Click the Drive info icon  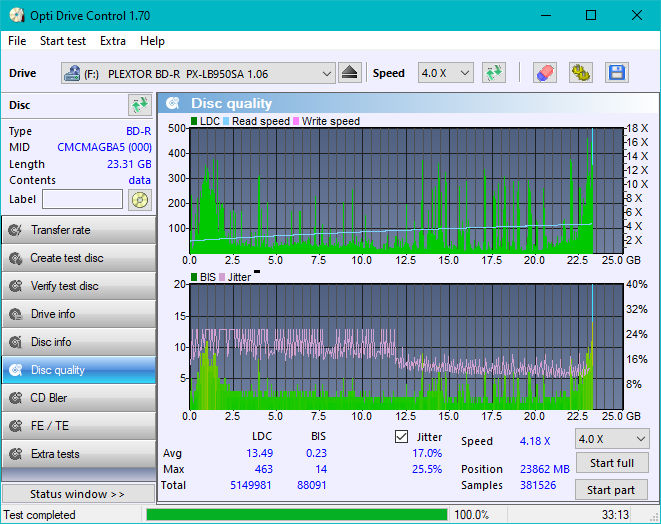[16, 314]
